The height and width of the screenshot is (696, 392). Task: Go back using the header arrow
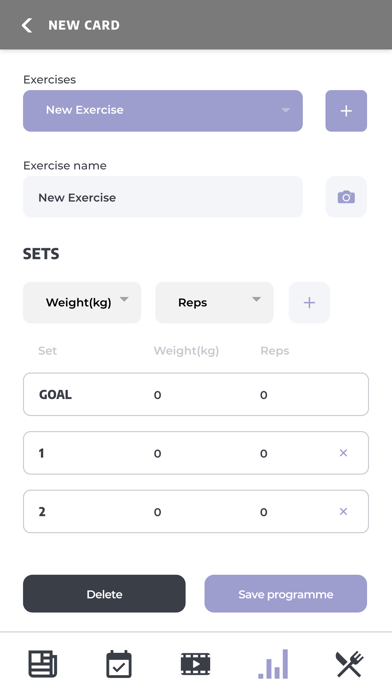[27, 25]
